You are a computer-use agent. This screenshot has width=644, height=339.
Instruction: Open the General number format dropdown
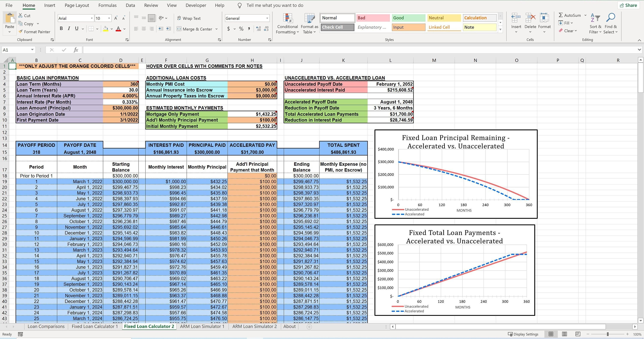pos(267,18)
